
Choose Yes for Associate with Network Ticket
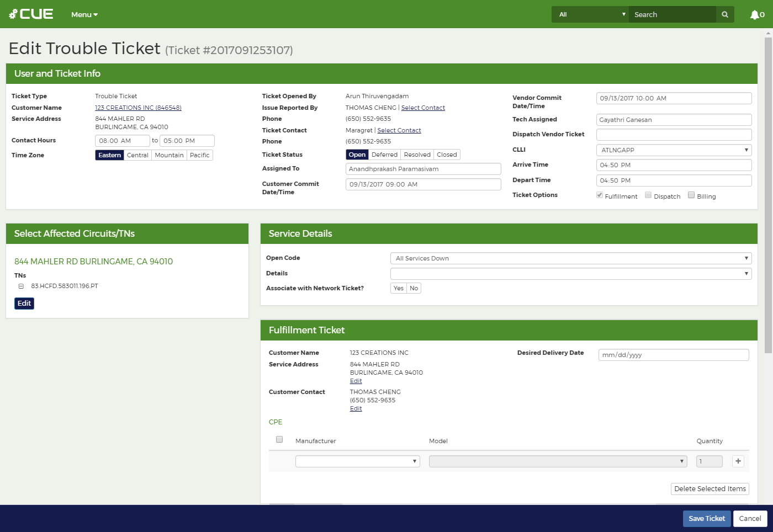point(398,289)
